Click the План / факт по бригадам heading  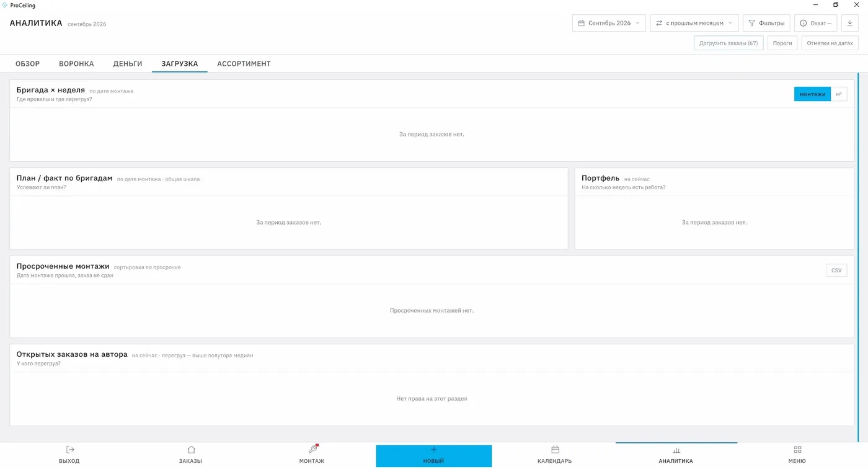[x=64, y=178]
